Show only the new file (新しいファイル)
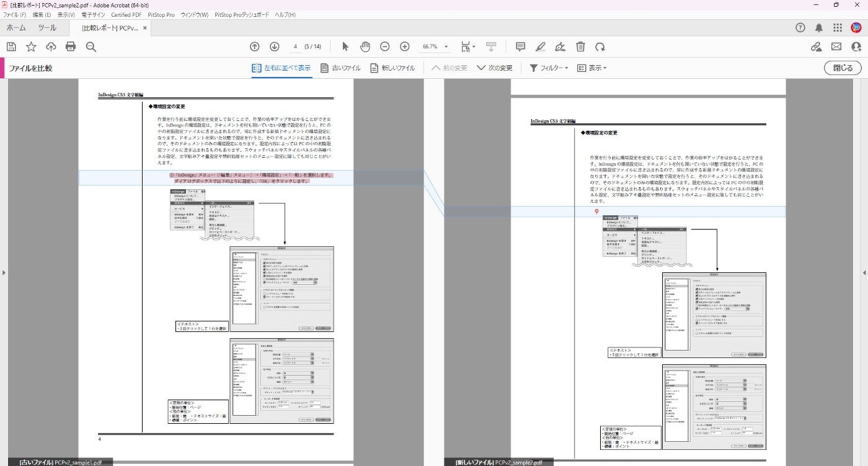The height and width of the screenshot is (466, 868). pyautogui.click(x=392, y=68)
